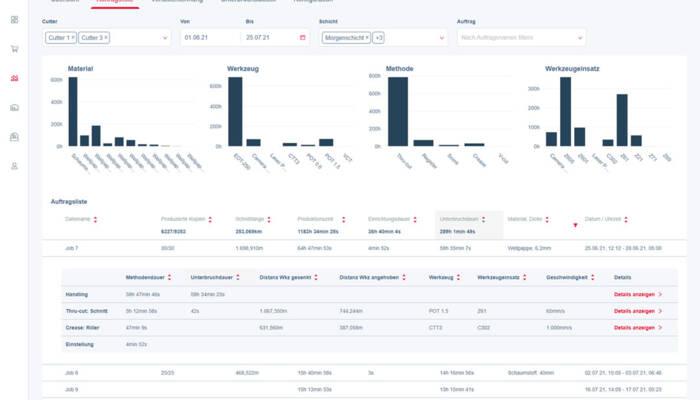Click the Von date input field
Image resolution: width=700 pixels, height=400 pixels.
click(x=210, y=37)
